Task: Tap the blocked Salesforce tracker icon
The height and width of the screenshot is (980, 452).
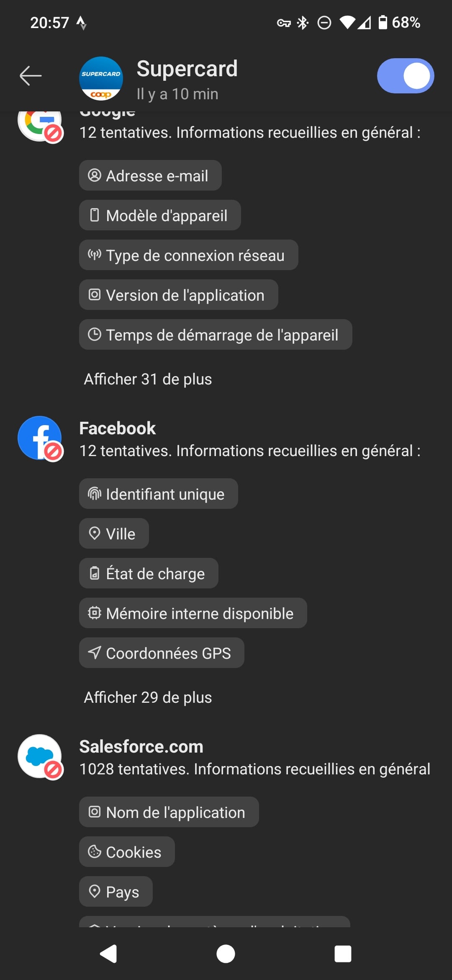Action: 40,757
